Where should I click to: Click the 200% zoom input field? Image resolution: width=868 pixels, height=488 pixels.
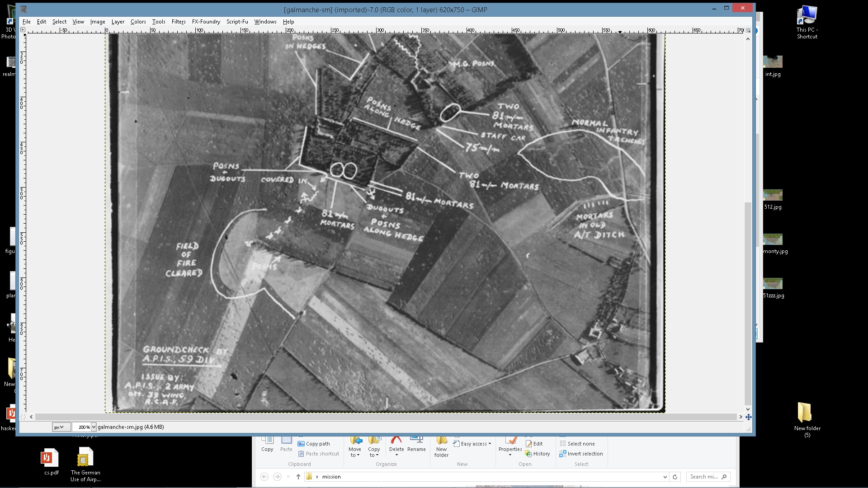pyautogui.click(x=82, y=427)
